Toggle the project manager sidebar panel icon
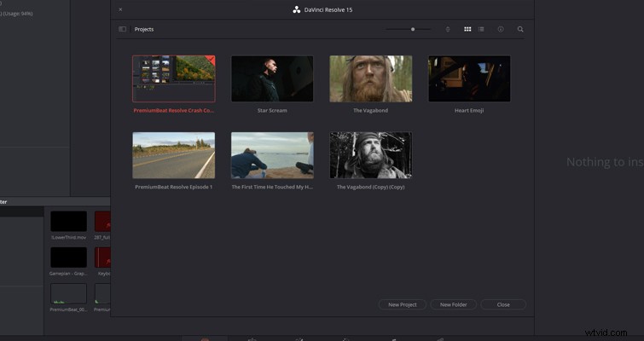644x341 pixels. 122,29
